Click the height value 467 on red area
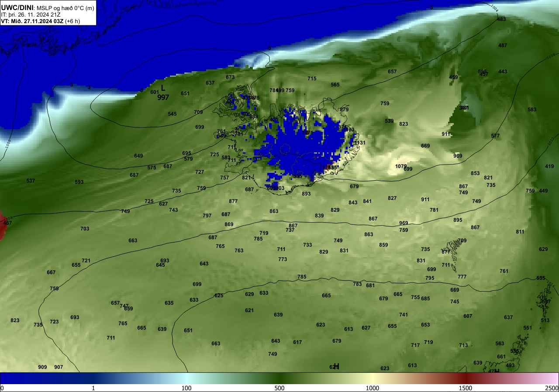 click(x=7, y=223)
